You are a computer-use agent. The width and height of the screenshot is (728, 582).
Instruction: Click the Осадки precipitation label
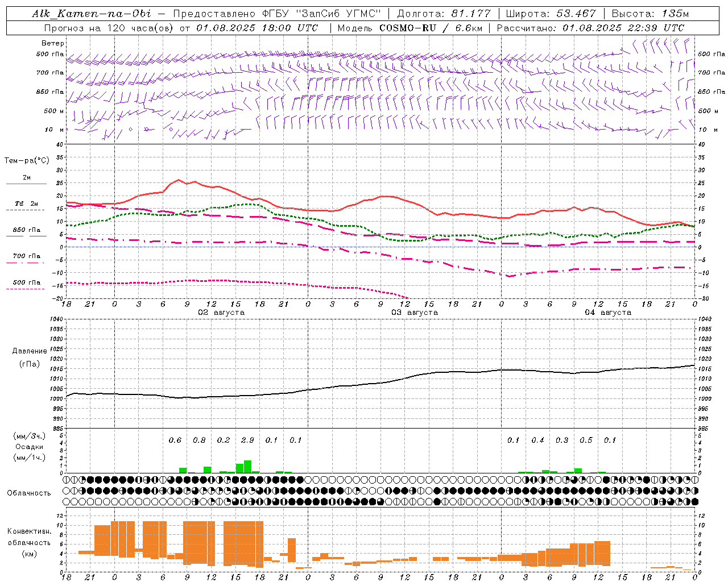click(x=30, y=447)
